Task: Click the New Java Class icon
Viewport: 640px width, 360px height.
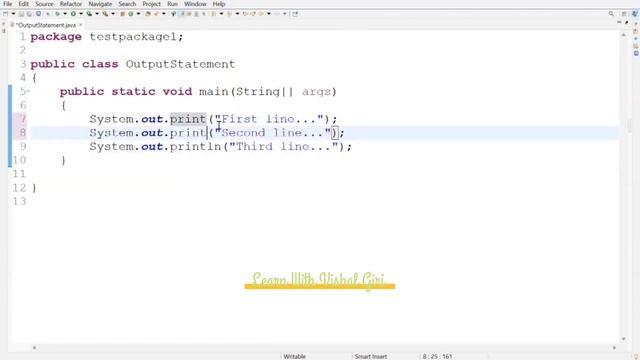Action: click(x=131, y=14)
